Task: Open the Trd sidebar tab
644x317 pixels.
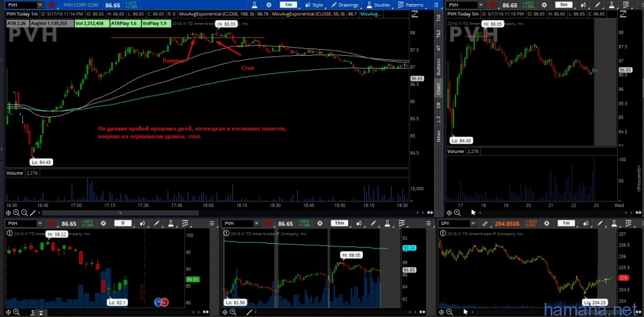Action: [439, 17]
